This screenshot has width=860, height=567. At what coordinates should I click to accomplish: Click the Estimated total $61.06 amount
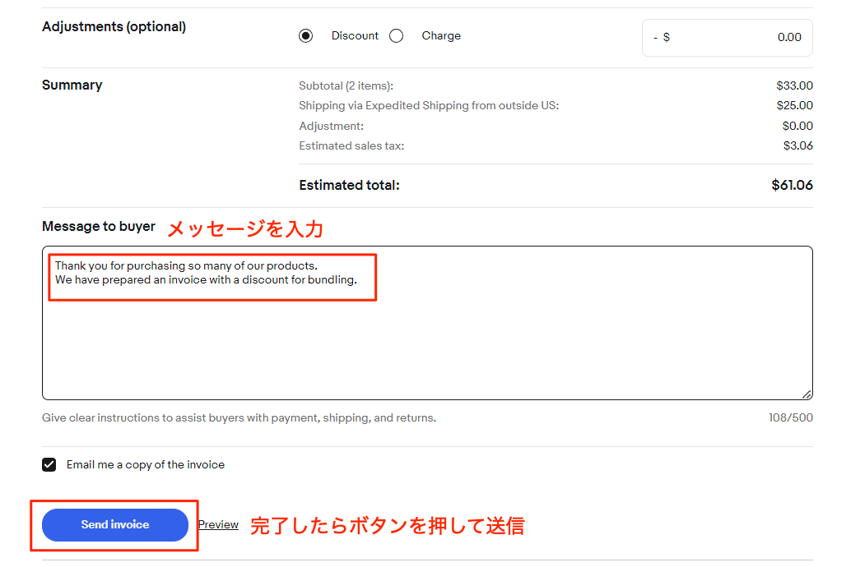point(791,185)
